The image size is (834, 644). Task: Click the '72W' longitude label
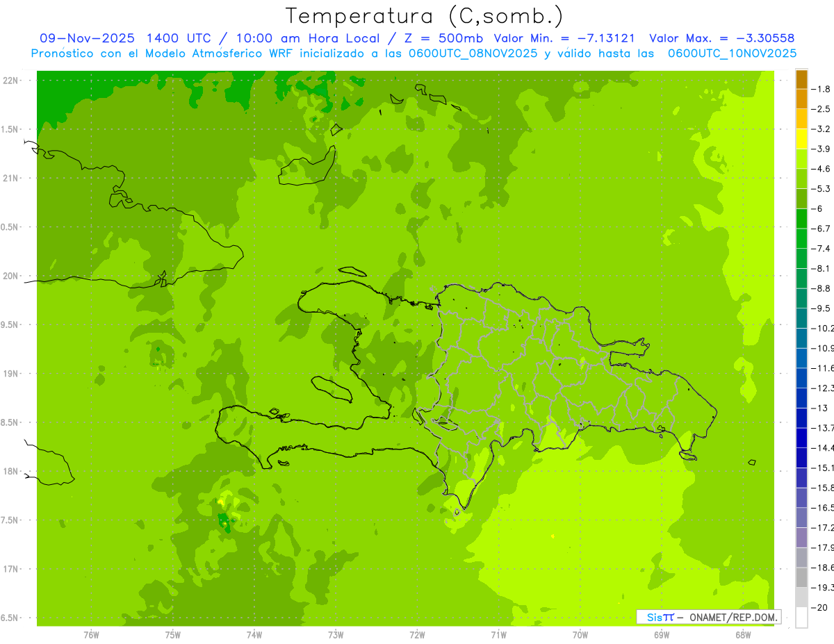click(x=418, y=635)
